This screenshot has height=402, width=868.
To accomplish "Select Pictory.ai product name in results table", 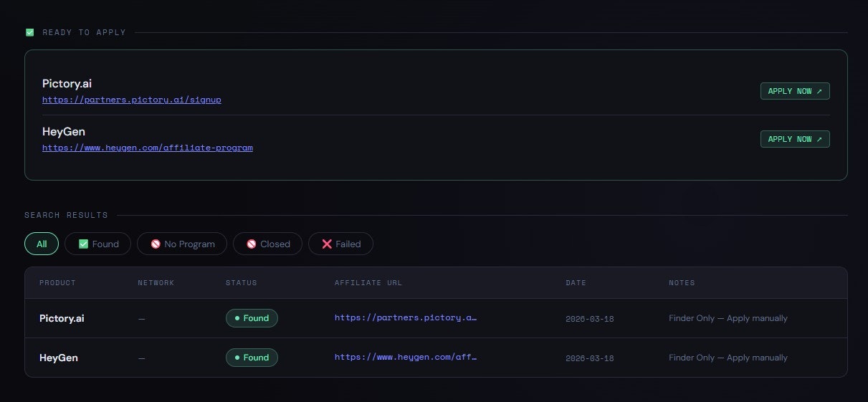I will [x=62, y=318].
